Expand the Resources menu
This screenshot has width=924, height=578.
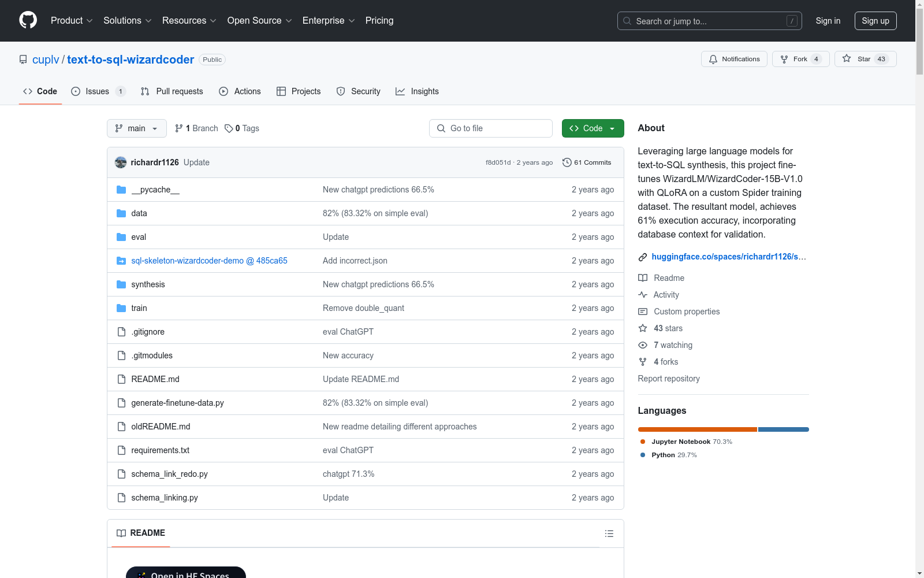point(189,21)
